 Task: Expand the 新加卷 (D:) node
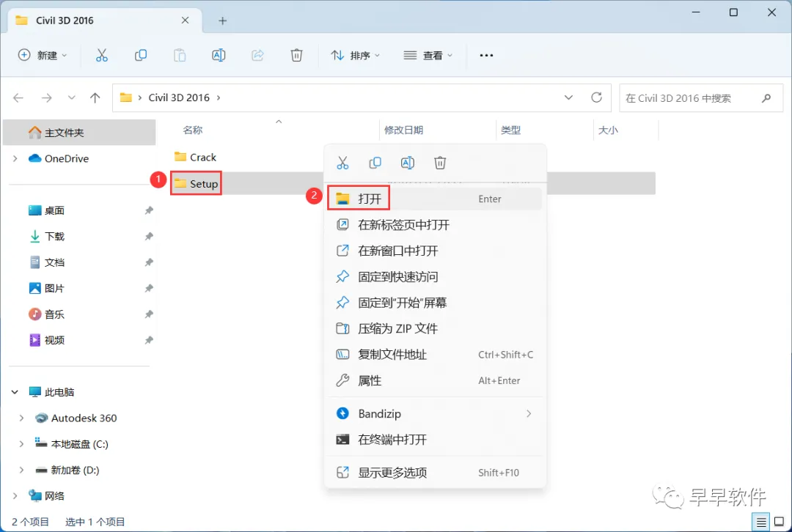pos(21,470)
